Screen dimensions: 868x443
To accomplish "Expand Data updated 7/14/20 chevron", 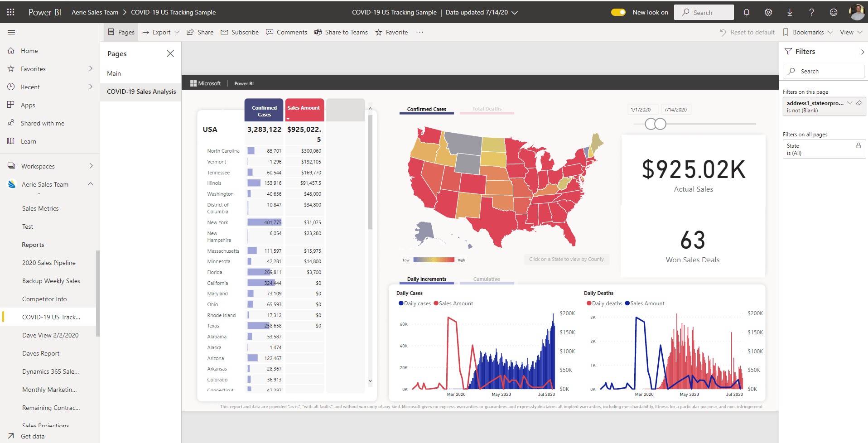I will point(515,13).
